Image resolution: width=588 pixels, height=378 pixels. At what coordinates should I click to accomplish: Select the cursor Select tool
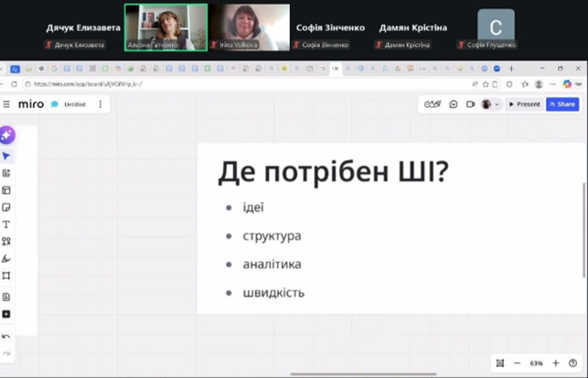point(6,157)
